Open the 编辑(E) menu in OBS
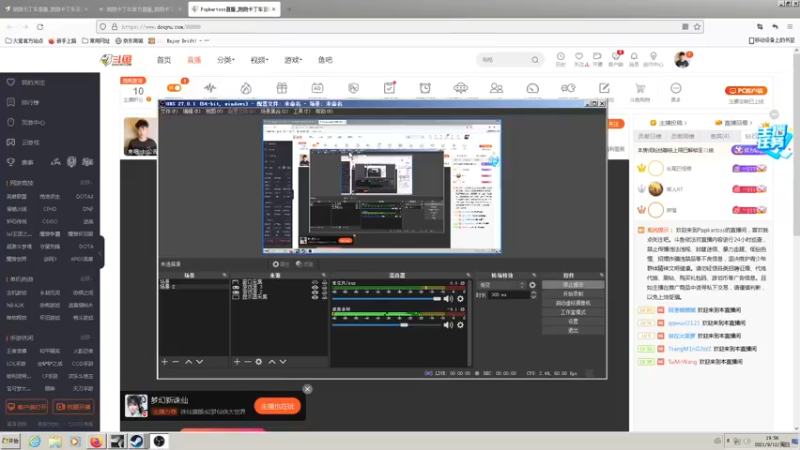The height and width of the screenshot is (450, 800). (191, 111)
